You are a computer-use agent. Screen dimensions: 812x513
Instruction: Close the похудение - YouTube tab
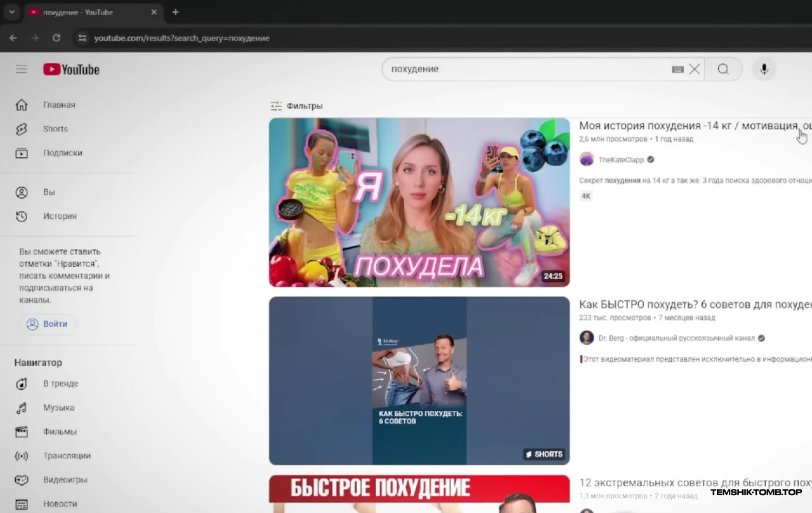pos(154,12)
